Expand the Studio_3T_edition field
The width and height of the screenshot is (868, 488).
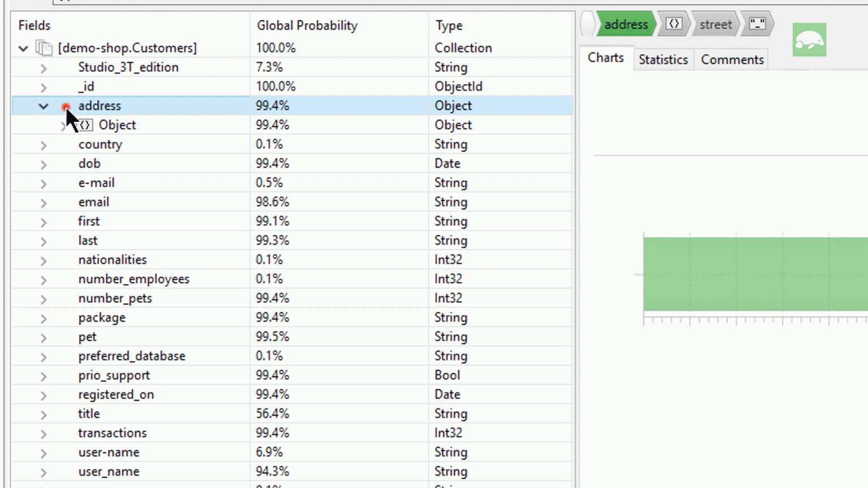tap(44, 68)
